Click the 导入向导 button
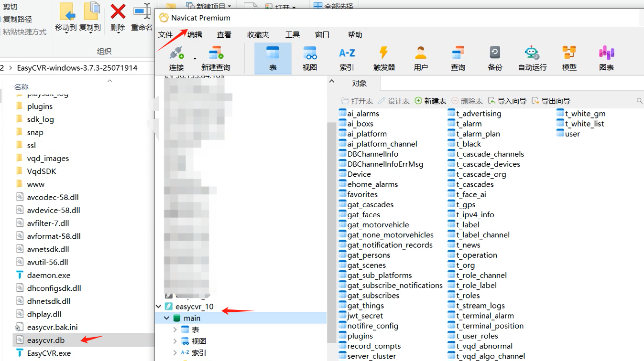This screenshot has height=361, width=644. click(x=507, y=101)
